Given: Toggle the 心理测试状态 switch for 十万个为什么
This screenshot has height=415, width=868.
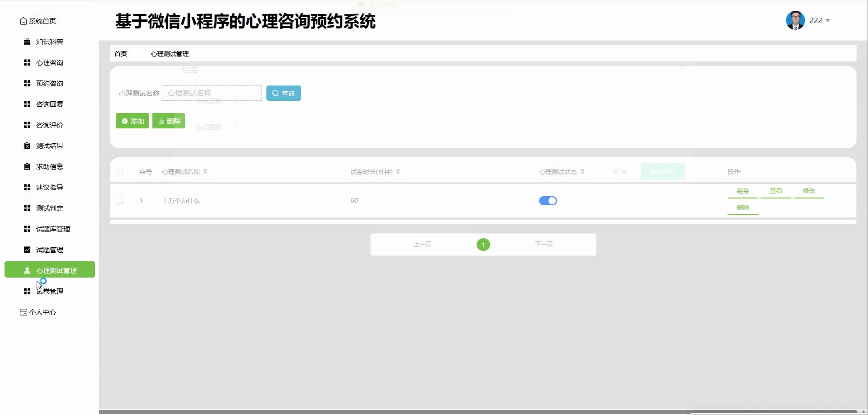Looking at the screenshot, I should point(547,201).
